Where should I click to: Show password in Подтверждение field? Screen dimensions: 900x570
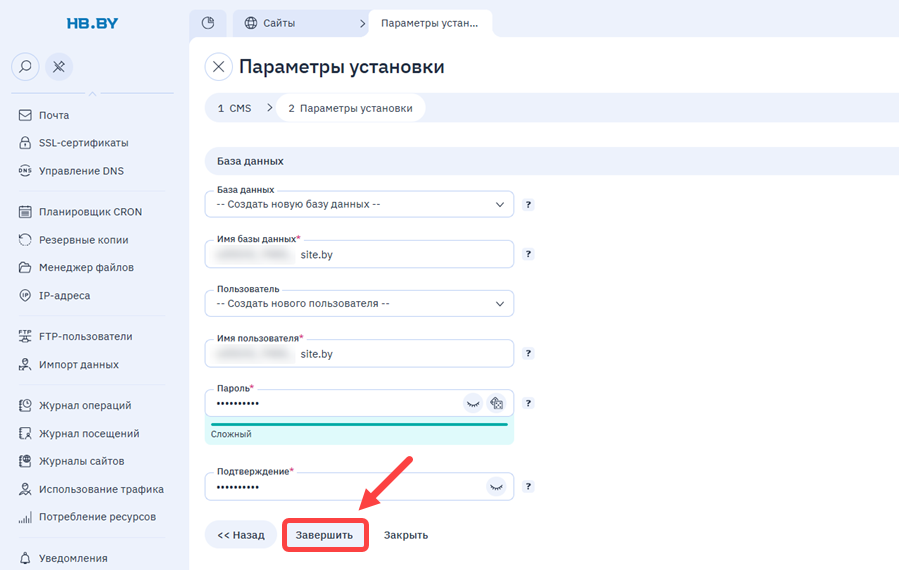496,487
